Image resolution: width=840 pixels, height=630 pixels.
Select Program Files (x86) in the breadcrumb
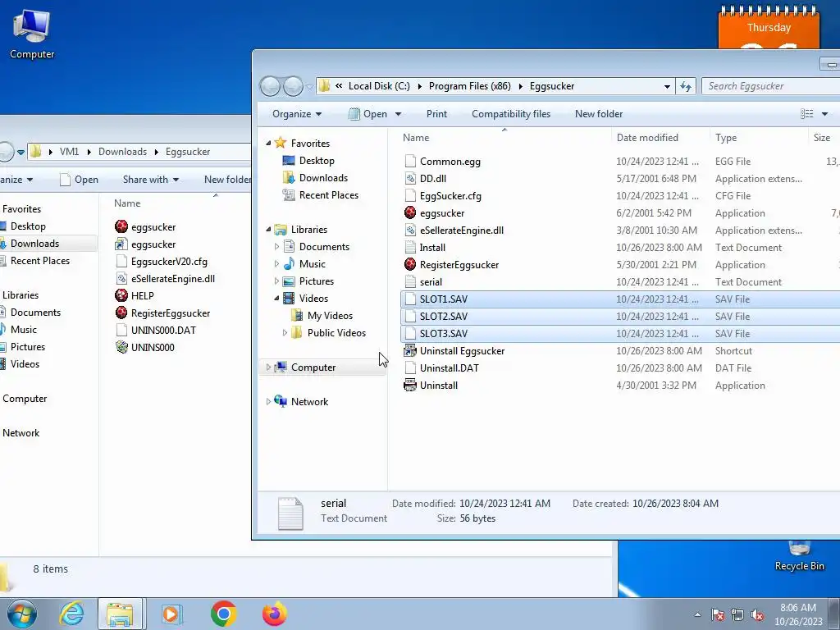click(470, 86)
